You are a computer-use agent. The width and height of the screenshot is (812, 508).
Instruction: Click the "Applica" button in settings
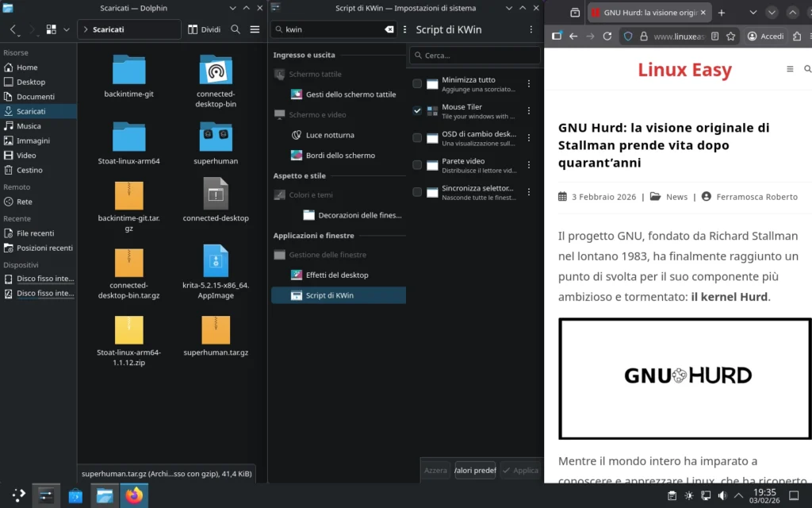520,470
